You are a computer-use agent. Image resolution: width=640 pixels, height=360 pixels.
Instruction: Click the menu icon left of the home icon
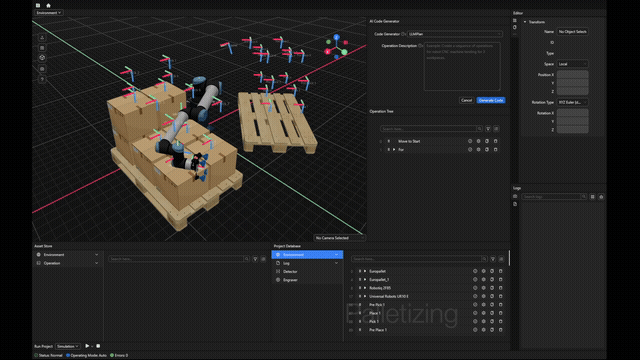tap(38, 5)
